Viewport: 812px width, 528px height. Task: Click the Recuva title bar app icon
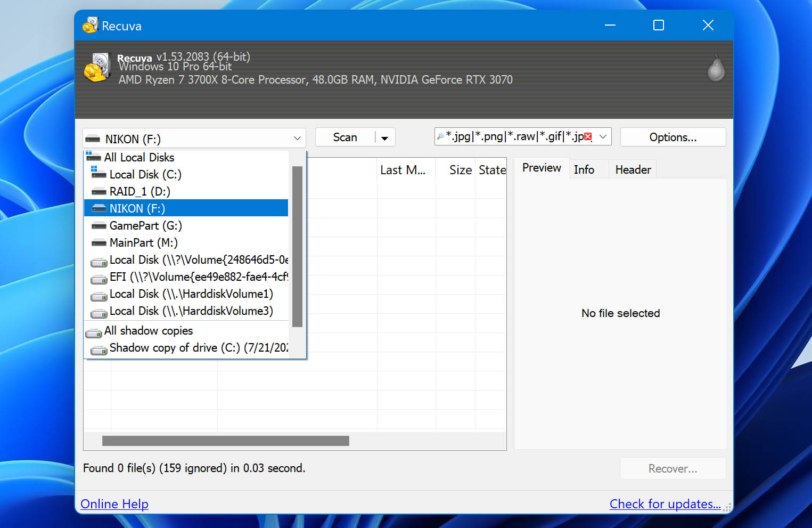pyautogui.click(x=90, y=25)
